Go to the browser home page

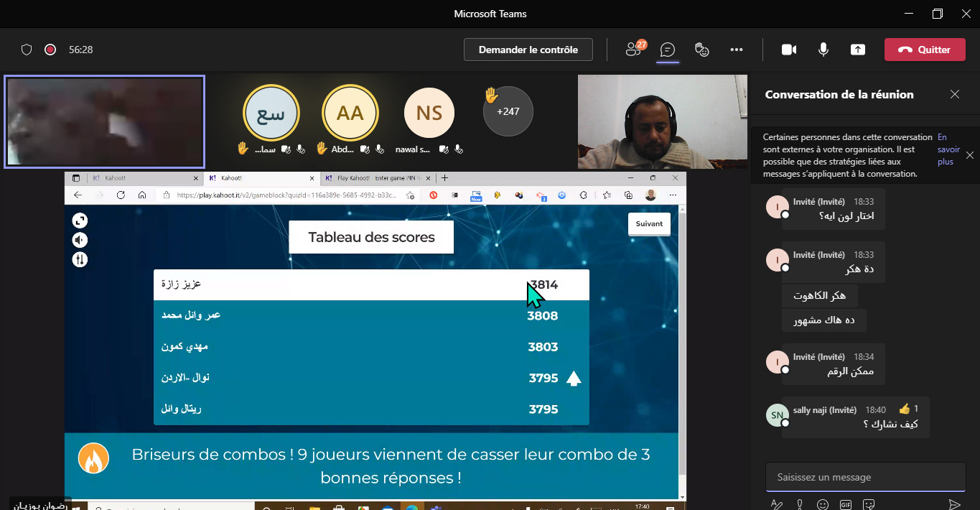[142, 195]
